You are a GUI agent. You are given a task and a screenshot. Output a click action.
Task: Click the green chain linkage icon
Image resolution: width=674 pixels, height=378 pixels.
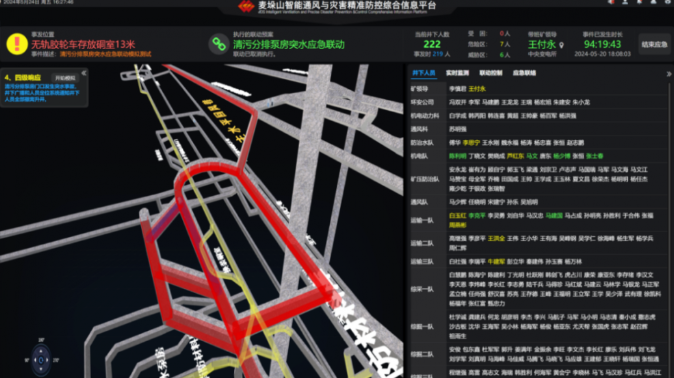point(219,44)
